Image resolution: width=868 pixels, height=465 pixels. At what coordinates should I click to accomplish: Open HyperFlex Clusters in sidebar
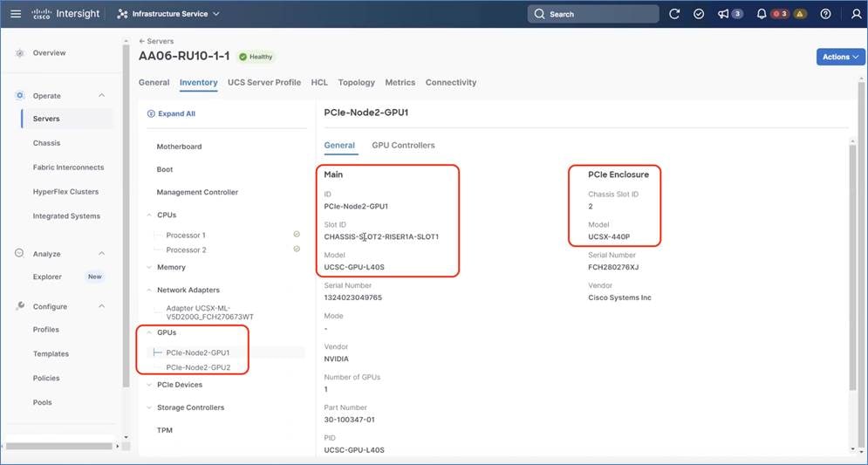[65, 192]
